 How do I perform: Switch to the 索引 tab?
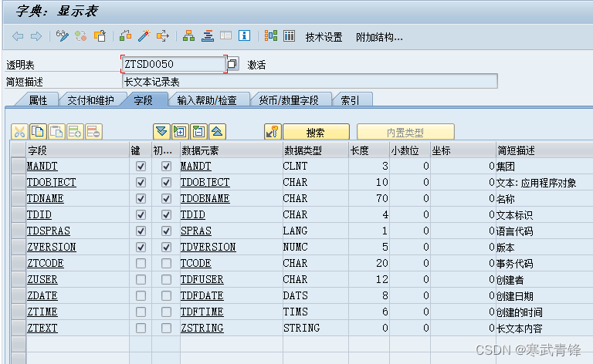[351, 100]
